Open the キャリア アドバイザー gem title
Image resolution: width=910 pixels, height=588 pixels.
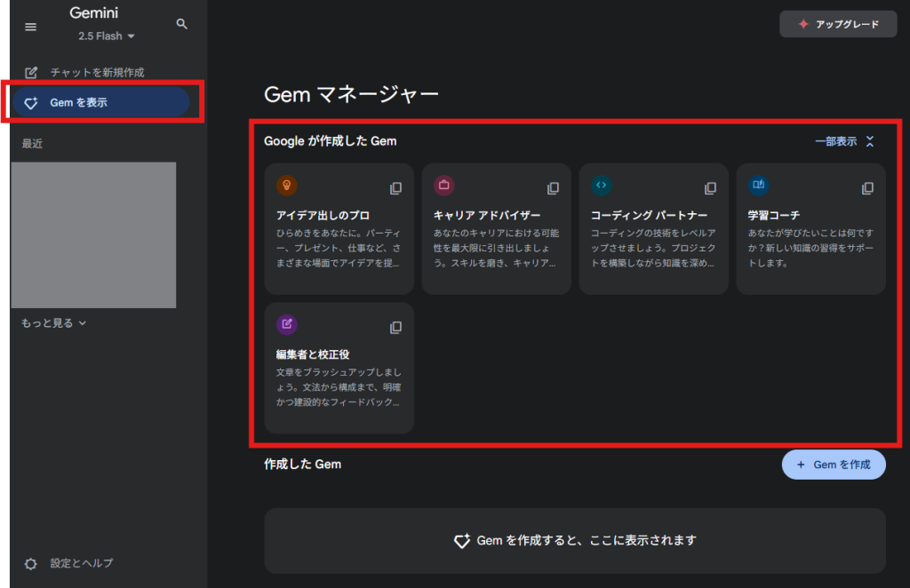point(487,215)
